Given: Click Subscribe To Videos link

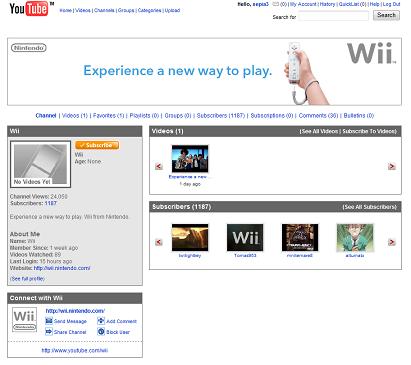Looking at the screenshot, I should 369,131.
